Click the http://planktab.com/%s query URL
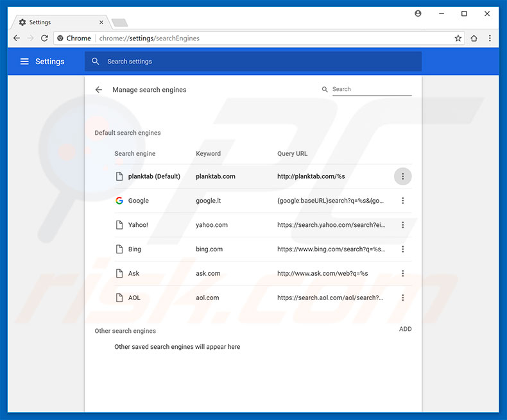This screenshot has height=420, width=507. pos(311,176)
